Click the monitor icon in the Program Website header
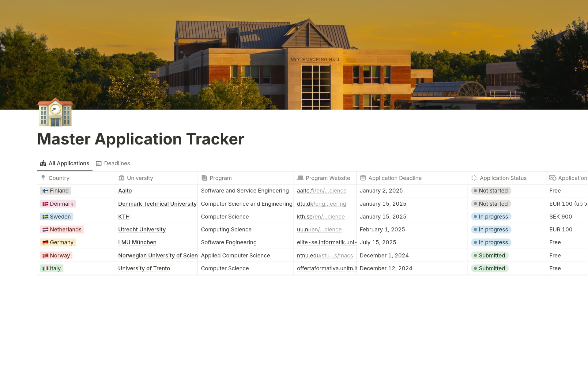Image resolution: width=588 pixels, height=367 pixels. (300, 178)
